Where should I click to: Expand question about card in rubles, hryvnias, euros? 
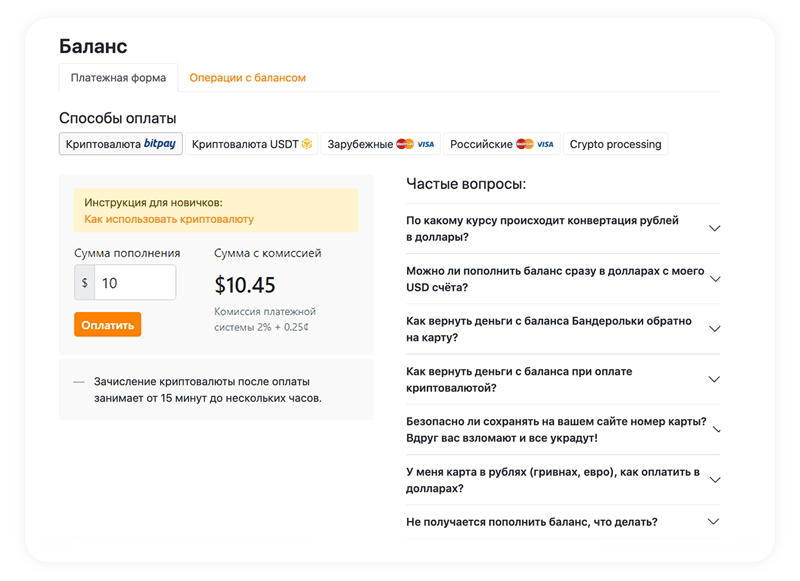click(555, 480)
